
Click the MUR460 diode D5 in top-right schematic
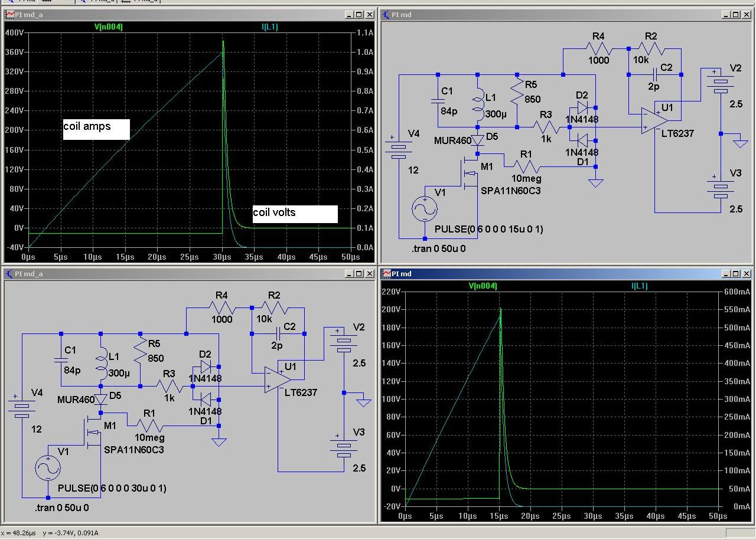pyautogui.click(x=477, y=139)
